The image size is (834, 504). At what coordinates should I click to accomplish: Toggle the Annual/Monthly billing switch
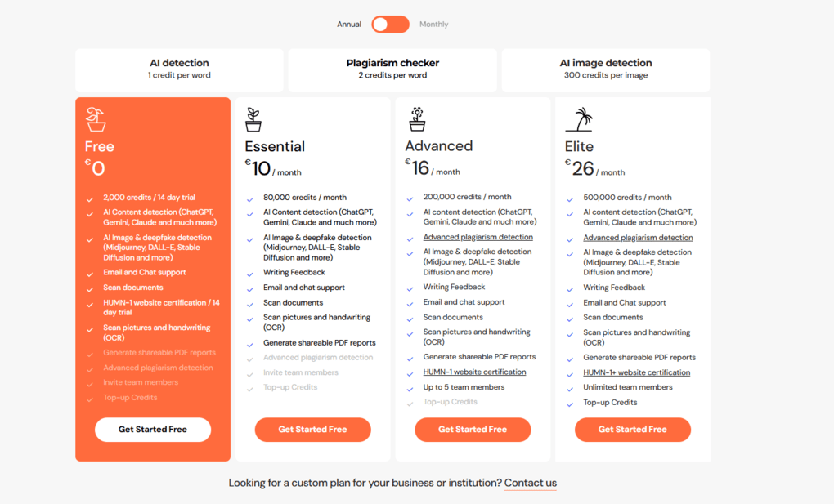pyautogui.click(x=390, y=25)
